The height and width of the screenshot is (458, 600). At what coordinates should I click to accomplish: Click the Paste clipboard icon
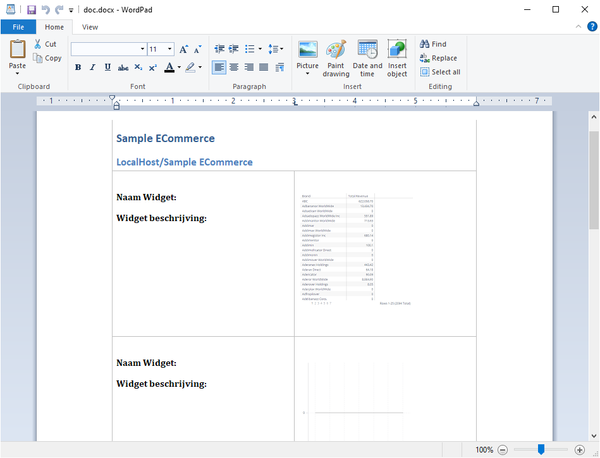point(17,49)
